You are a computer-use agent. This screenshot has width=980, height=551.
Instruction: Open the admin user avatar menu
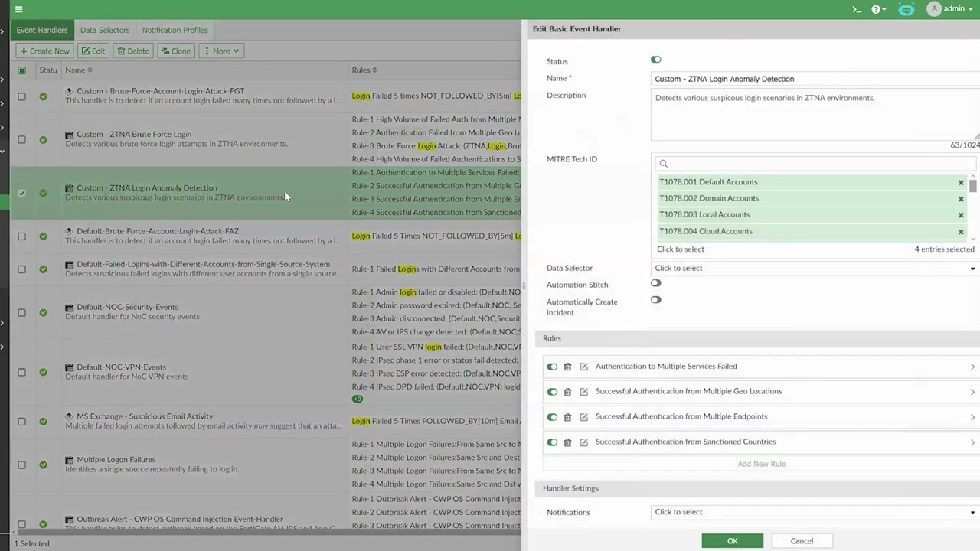(x=949, y=8)
